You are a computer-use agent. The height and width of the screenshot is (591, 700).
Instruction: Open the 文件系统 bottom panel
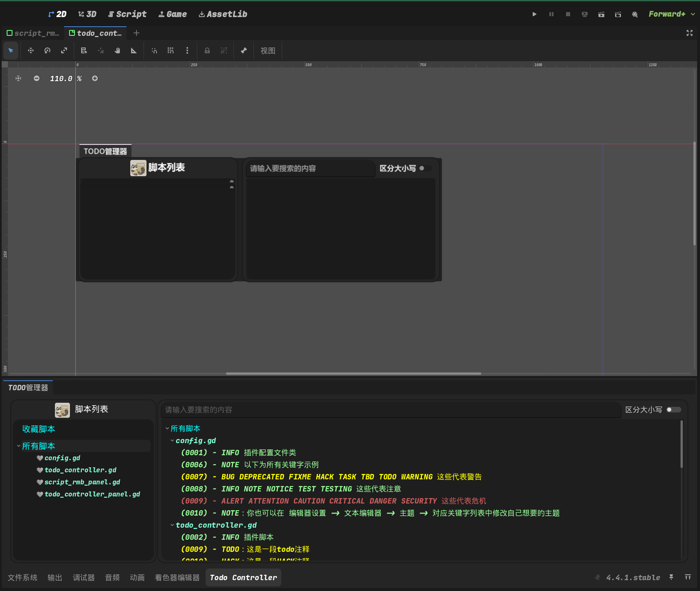click(x=22, y=578)
